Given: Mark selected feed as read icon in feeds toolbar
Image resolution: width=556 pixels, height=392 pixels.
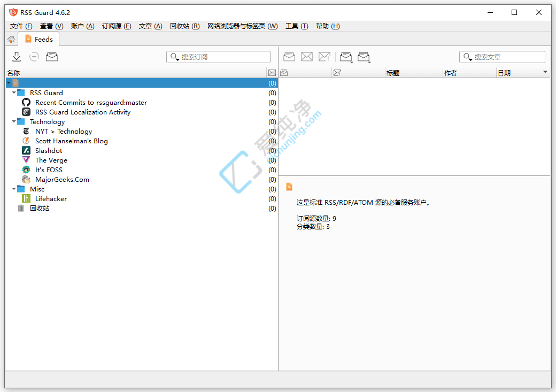Looking at the screenshot, I should pos(52,57).
